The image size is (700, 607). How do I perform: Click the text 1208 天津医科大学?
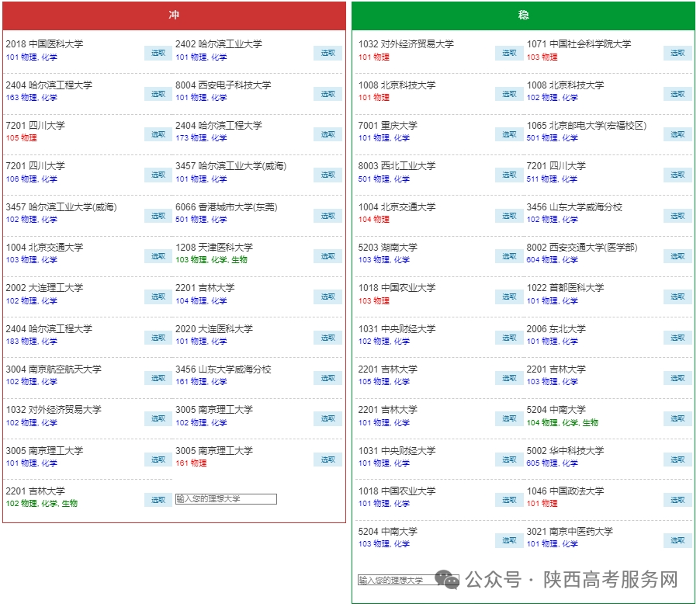(214, 247)
